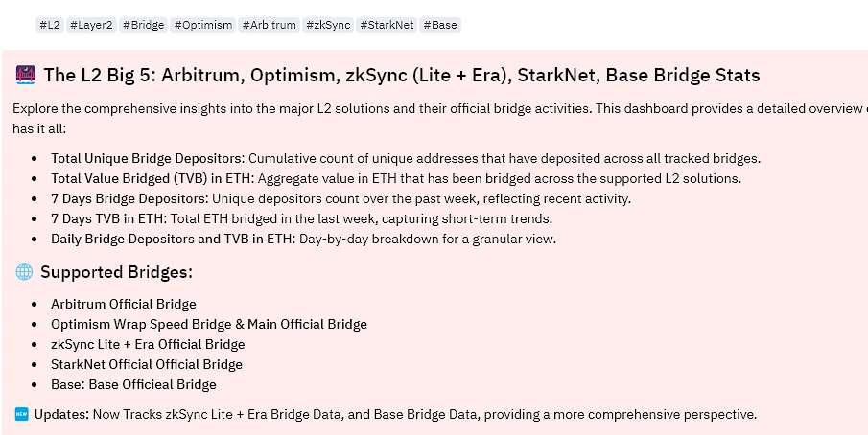Image resolution: width=868 pixels, height=435 pixels.
Task: Select the #L2 tag
Action: tap(50, 25)
